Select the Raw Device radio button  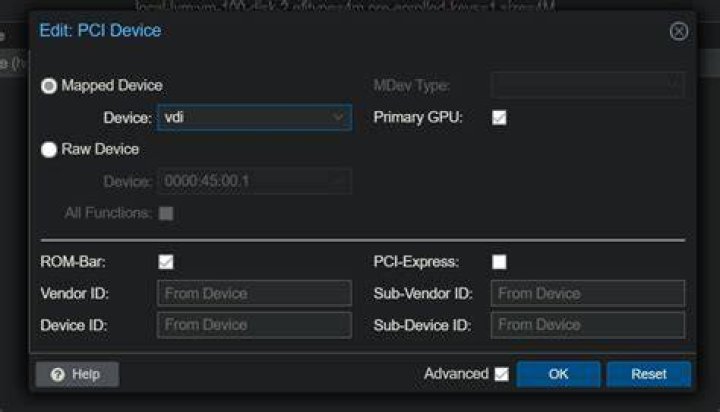coord(49,149)
